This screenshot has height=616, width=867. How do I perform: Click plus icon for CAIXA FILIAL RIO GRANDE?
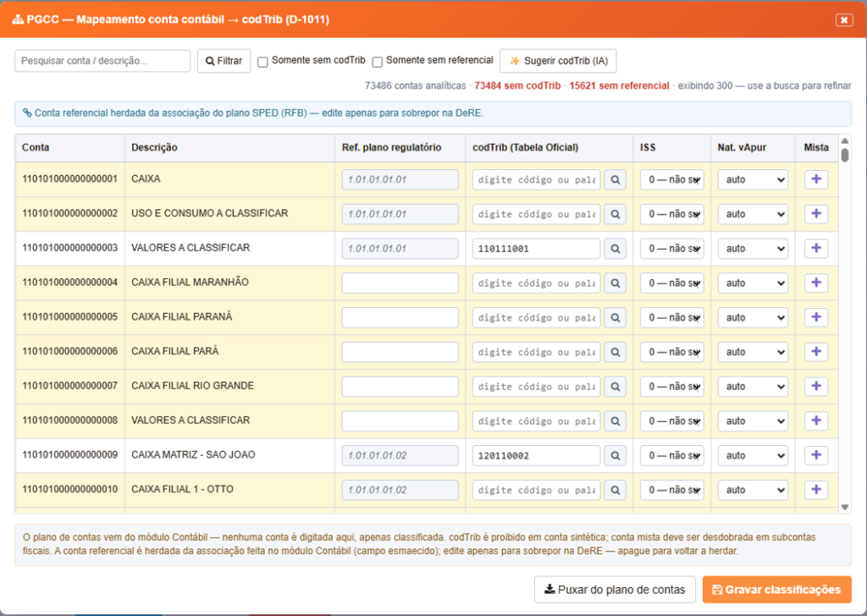click(816, 387)
